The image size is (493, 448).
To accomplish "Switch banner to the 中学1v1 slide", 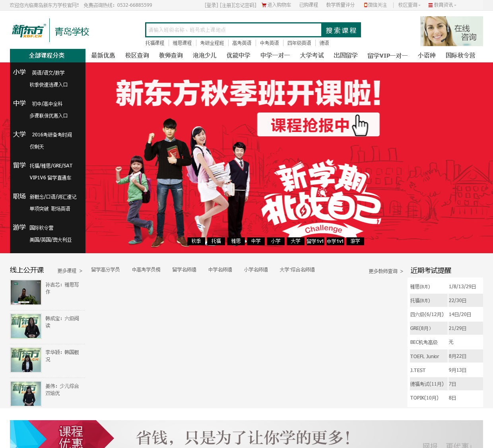I will pyautogui.click(x=336, y=241).
